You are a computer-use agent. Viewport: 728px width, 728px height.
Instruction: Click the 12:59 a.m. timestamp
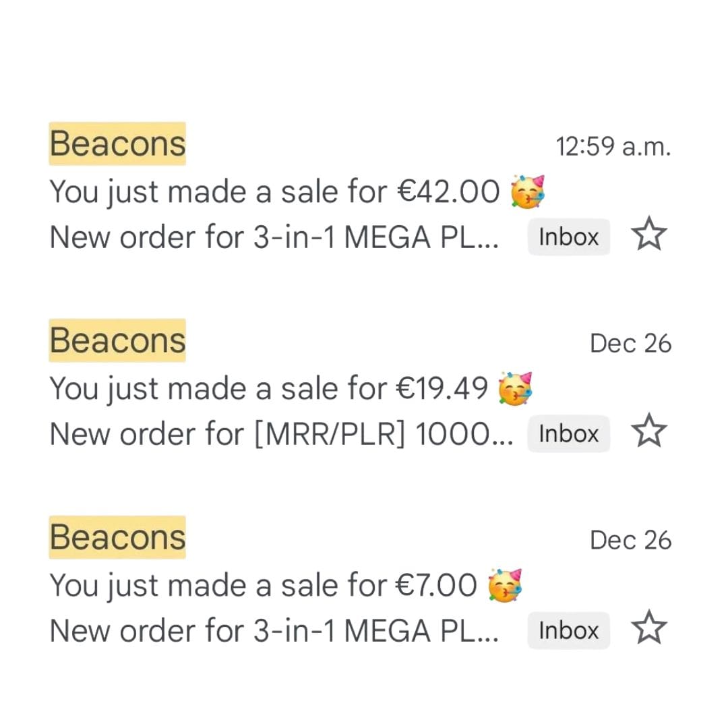[613, 146]
